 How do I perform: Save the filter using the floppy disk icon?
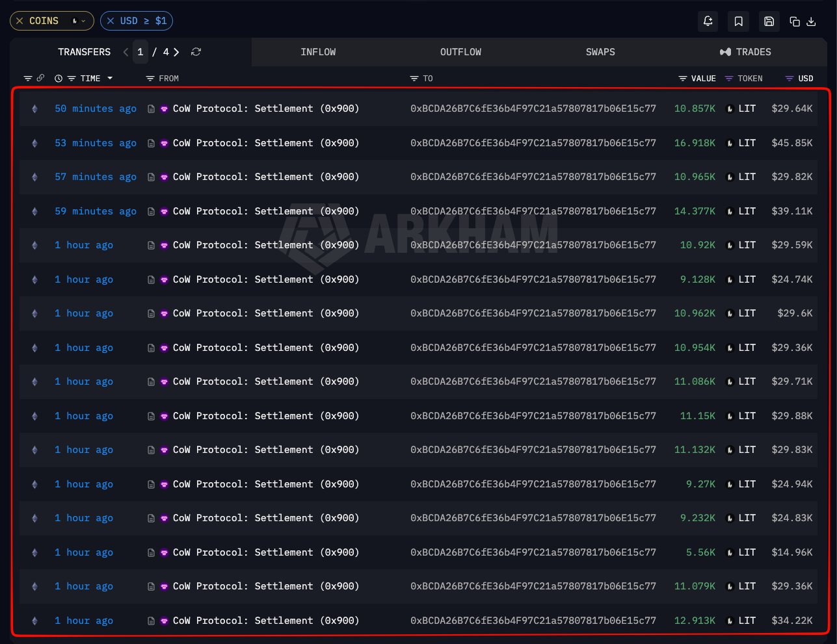point(769,21)
